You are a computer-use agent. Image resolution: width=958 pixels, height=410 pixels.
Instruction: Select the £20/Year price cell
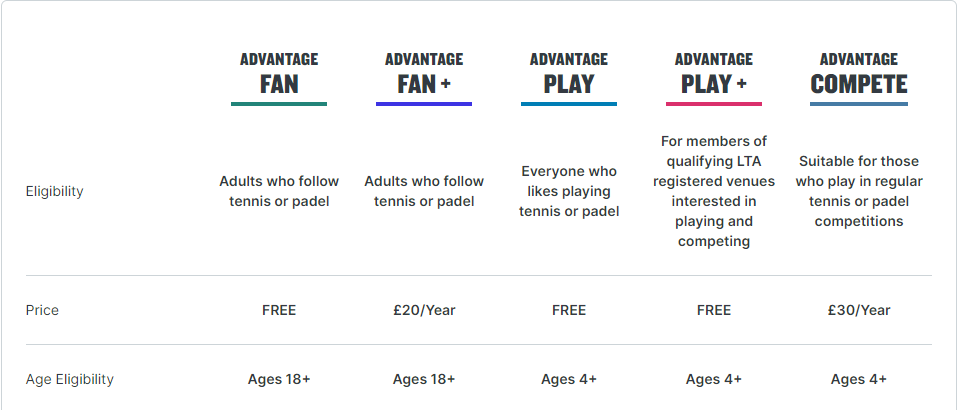click(x=424, y=310)
